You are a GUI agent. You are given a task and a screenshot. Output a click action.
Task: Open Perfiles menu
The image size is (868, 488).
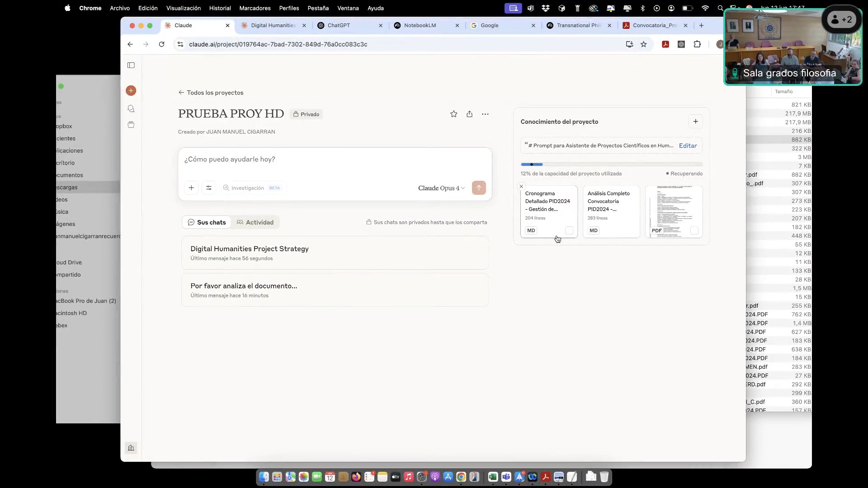[x=289, y=8]
